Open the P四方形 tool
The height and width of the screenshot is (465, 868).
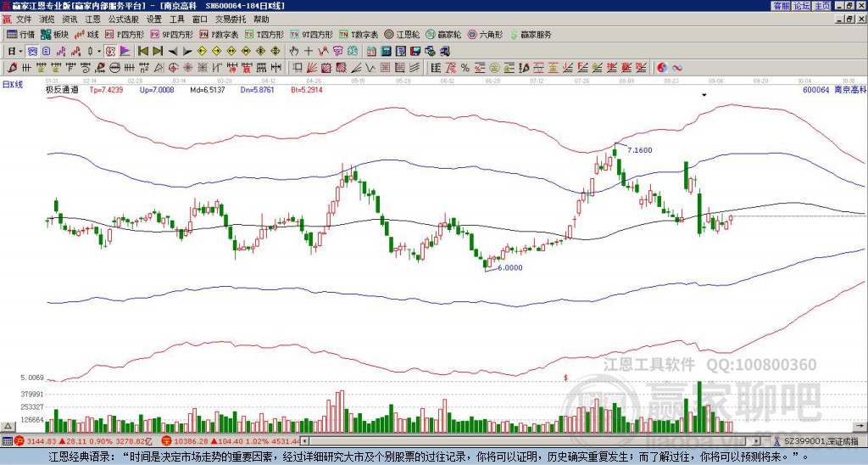tap(125, 34)
